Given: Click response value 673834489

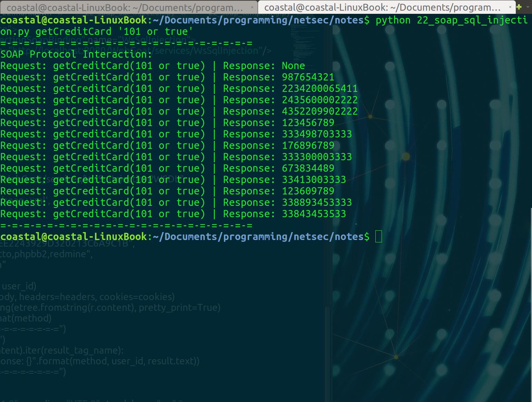Looking at the screenshot, I should [x=308, y=169].
